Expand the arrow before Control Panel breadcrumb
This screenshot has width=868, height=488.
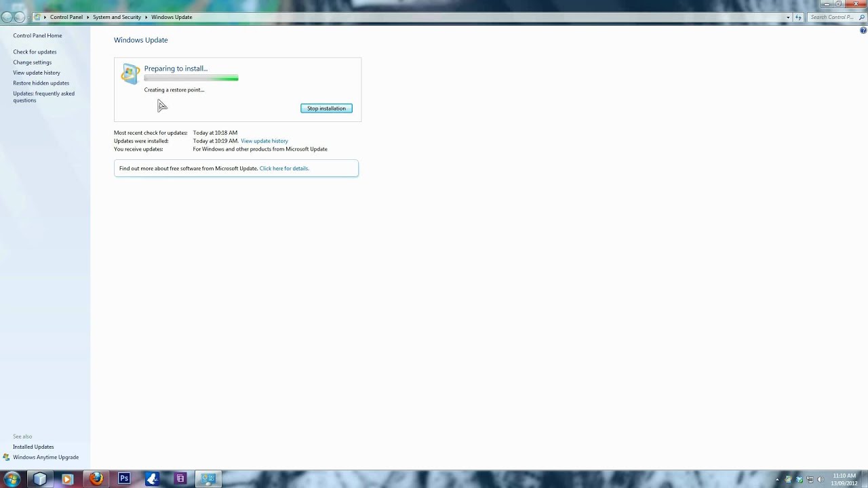point(45,17)
